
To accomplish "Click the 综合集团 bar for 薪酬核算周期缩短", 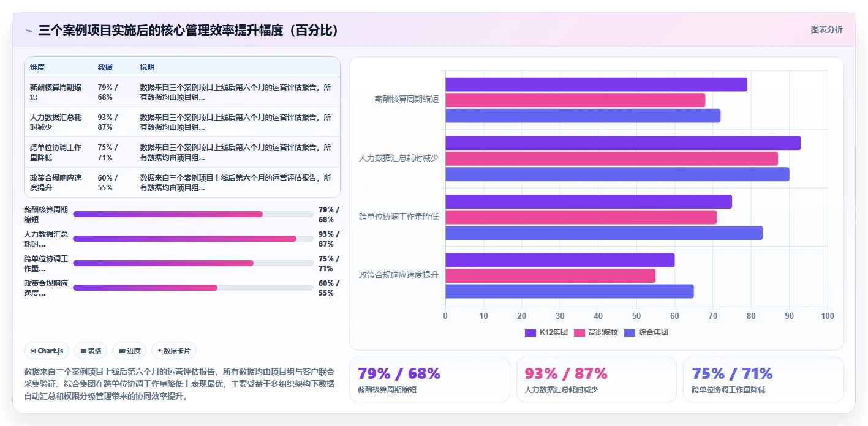I will click(583, 116).
